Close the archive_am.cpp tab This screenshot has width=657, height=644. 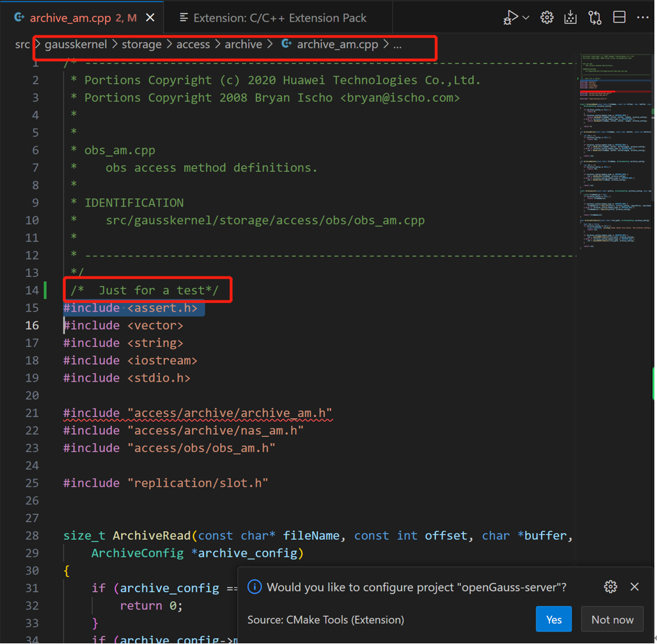click(150, 18)
